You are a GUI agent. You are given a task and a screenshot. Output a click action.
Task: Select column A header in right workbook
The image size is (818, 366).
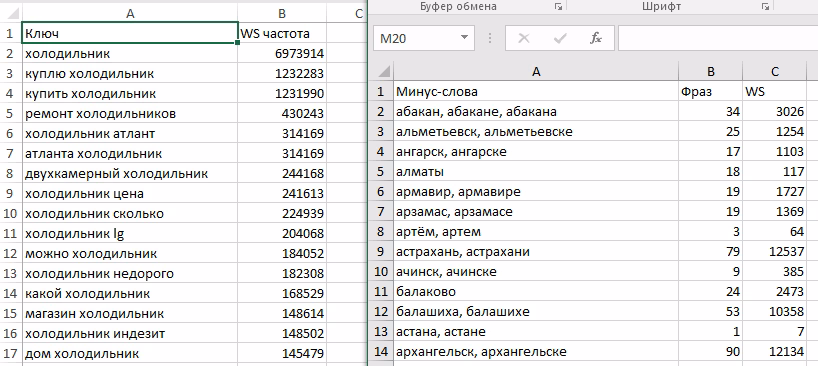coord(536,72)
